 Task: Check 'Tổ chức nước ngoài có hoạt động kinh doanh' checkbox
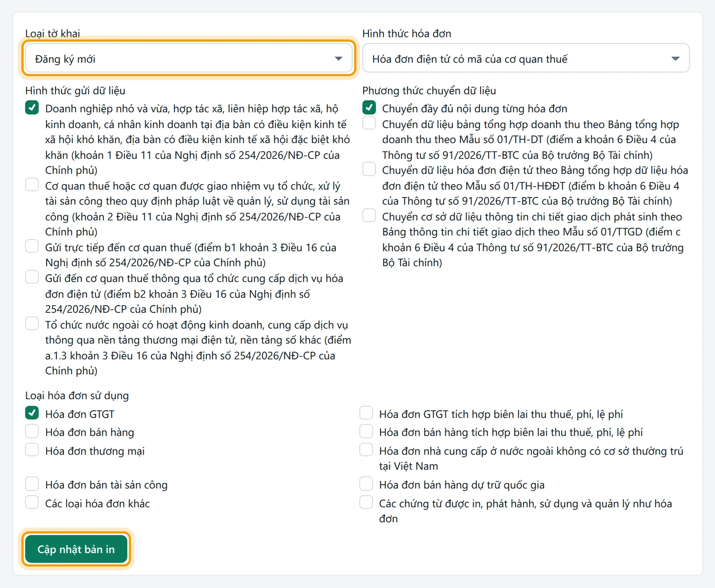coord(32,323)
